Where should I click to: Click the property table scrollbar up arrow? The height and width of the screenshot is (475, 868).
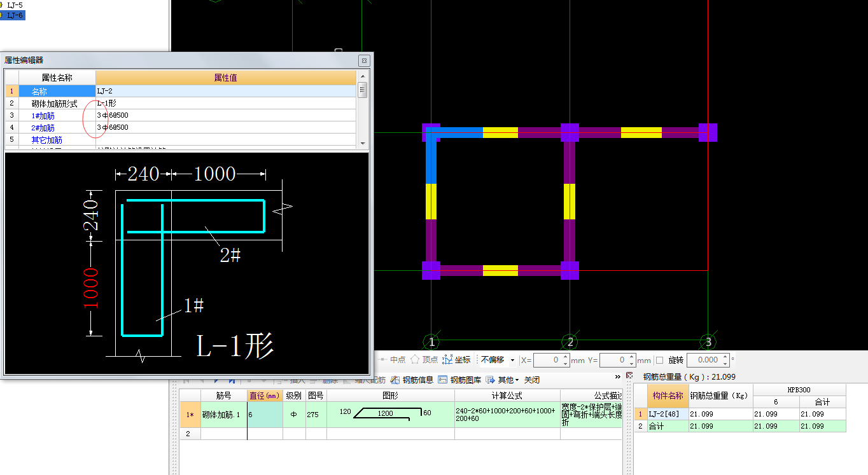(362, 75)
